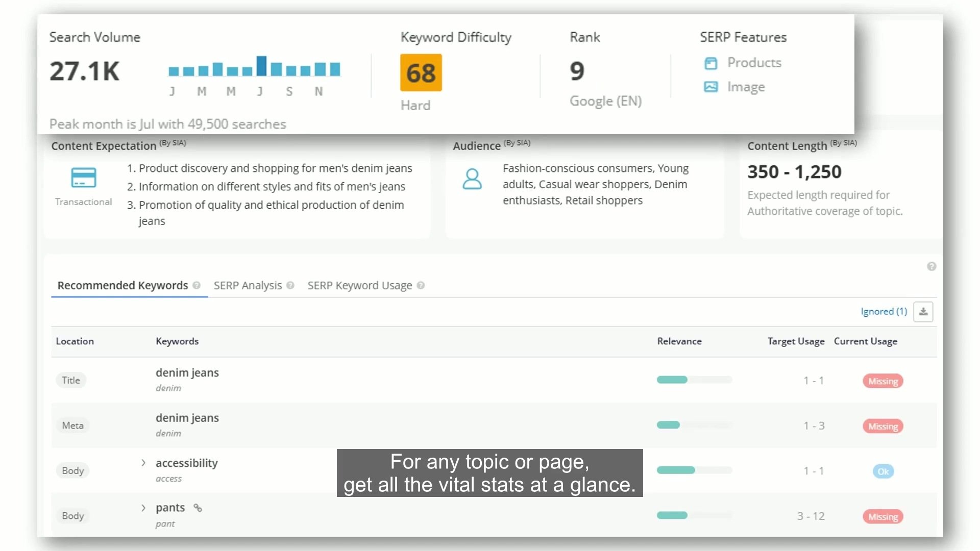The height and width of the screenshot is (551, 980).
Task: Click the question mark icon above table
Action: (x=932, y=266)
